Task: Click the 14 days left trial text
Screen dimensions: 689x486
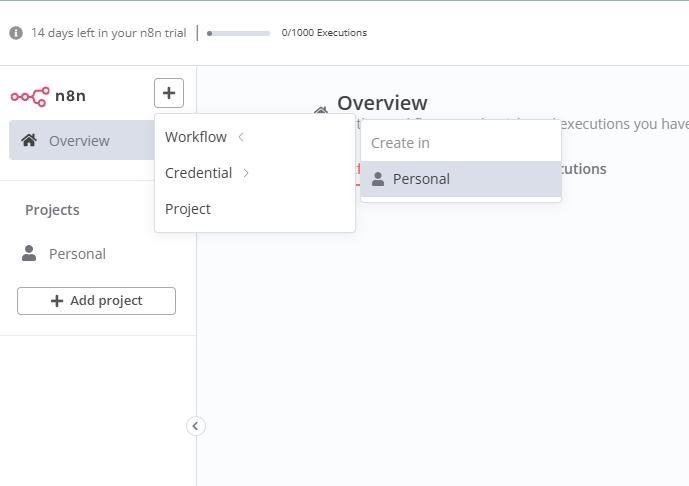Action: pos(108,33)
